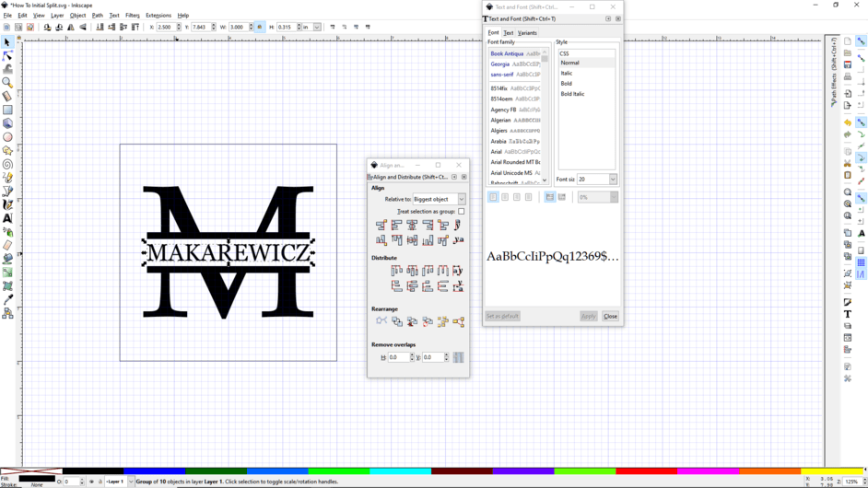Screen dimensions: 868x488
Task: Pick the yellow swatch in palette
Action: click(833, 471)
